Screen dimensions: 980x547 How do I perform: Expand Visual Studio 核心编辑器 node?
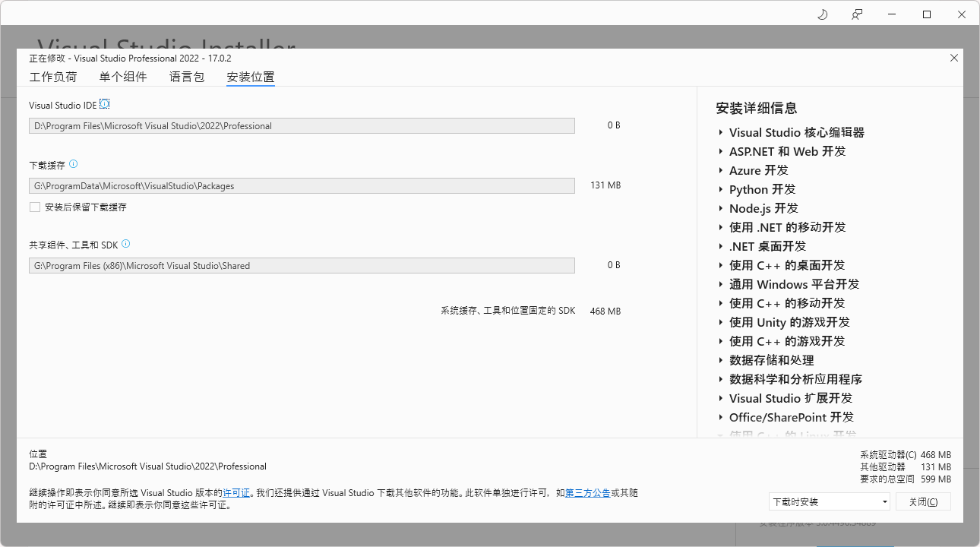point(720,132)
